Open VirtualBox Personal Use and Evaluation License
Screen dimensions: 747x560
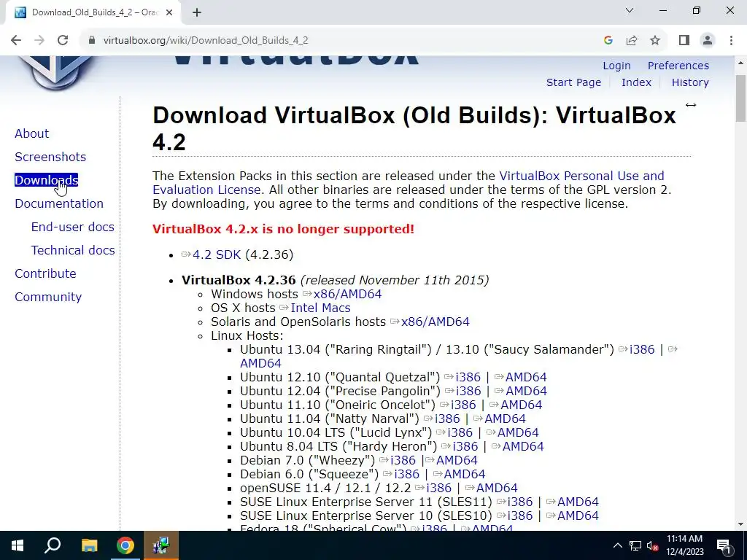[581, 176]
